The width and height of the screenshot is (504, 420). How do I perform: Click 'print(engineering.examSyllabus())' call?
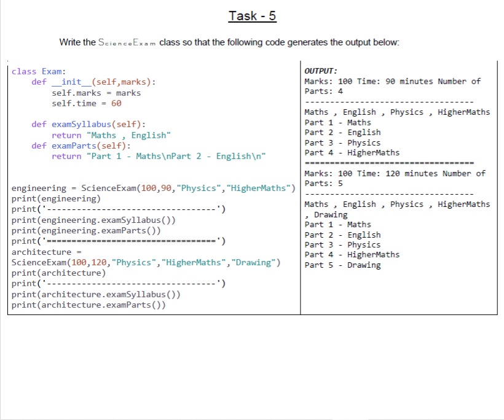(90, 220)
